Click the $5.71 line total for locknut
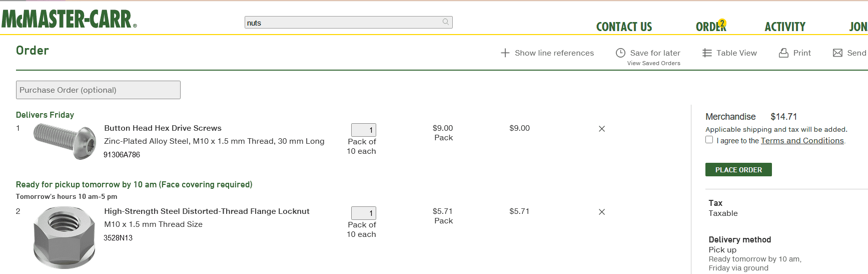The height and width of the screenshot is (274, 868). click(x=519, y=211)
